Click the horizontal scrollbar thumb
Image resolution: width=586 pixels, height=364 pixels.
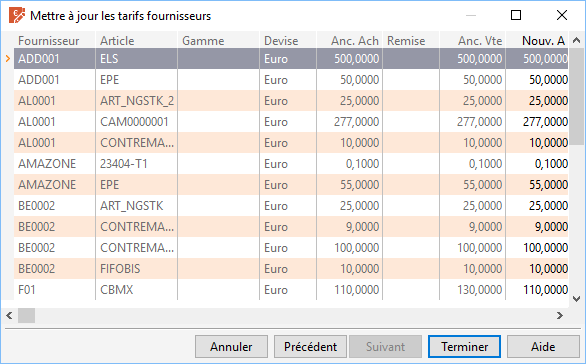tap(27, 316)
